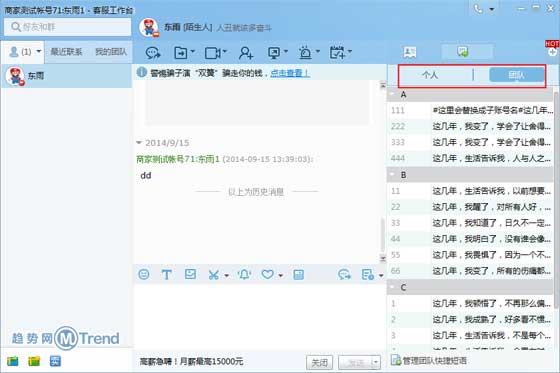Add contact with the person-plus icon
Image resolution: width=560 pixels, height=373 pixels.
246,53
